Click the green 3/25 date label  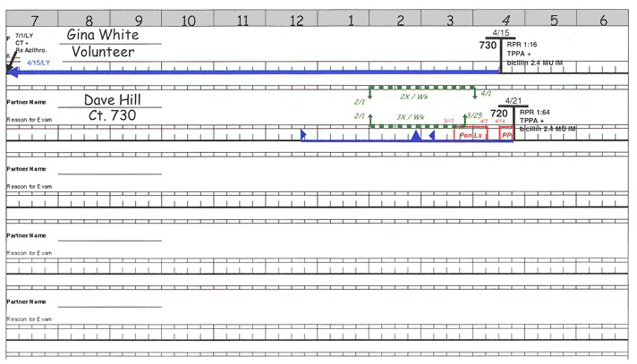coord(473,116)
